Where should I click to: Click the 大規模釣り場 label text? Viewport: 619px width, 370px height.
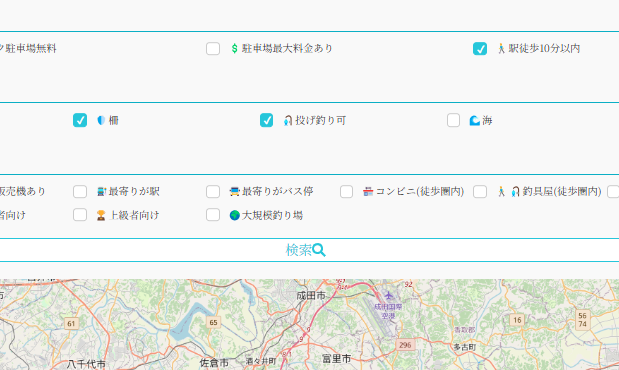(272, 215)
